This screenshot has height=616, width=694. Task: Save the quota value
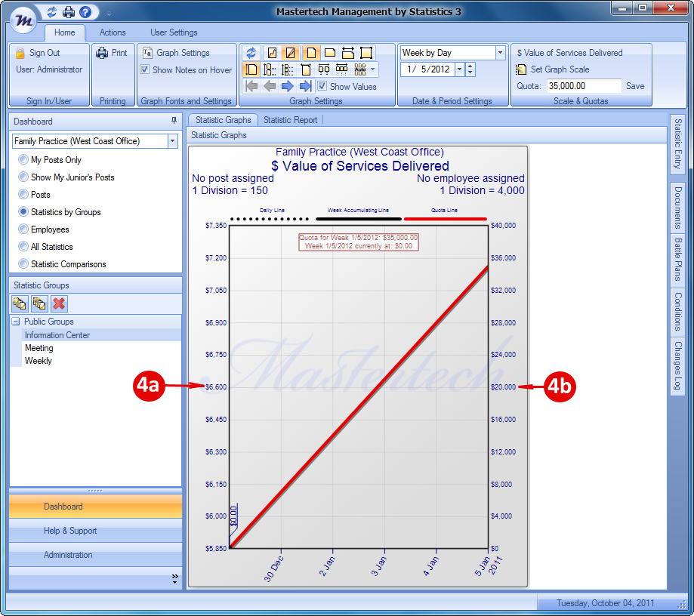coord(635,86)
